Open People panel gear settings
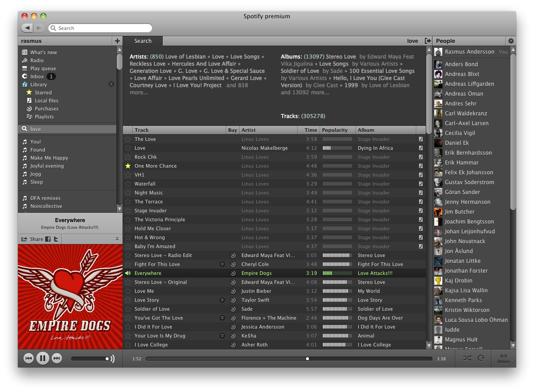Image resolution: width=534 pixels, height=392 pixels. click(x=511, y=41)
